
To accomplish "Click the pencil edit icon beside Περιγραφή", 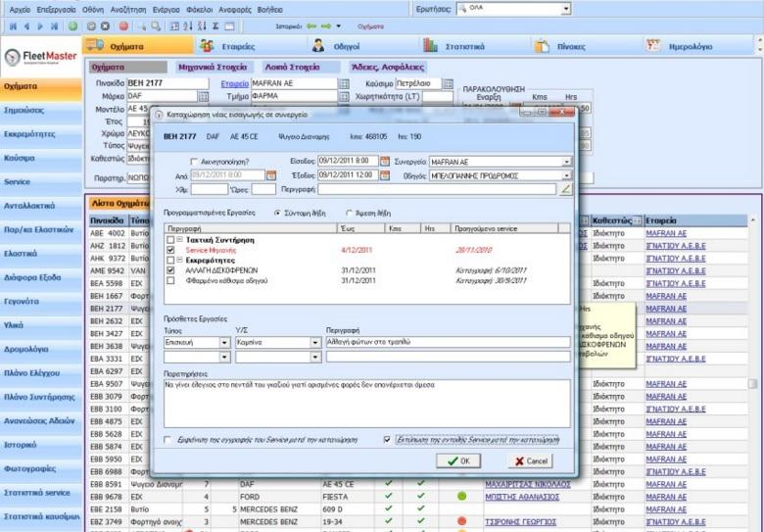I will coord(565,189).
